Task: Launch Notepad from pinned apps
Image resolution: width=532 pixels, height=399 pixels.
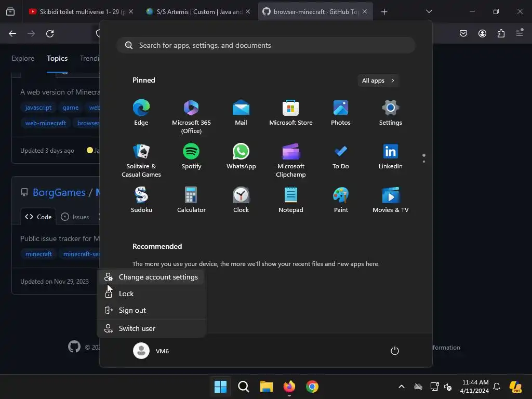Action: click(x=291, y=200)
